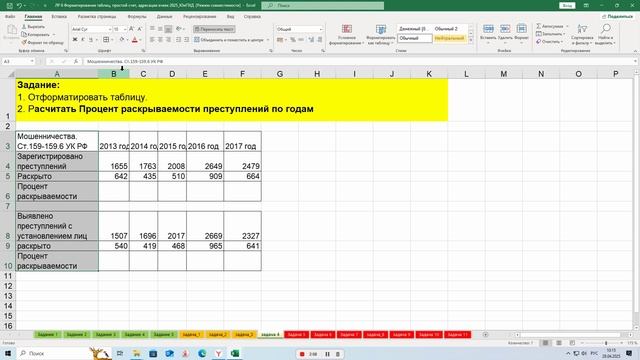Screen dimensions: 640x360
Task: Apply red font color A
Action: click(x=135, y=40)
